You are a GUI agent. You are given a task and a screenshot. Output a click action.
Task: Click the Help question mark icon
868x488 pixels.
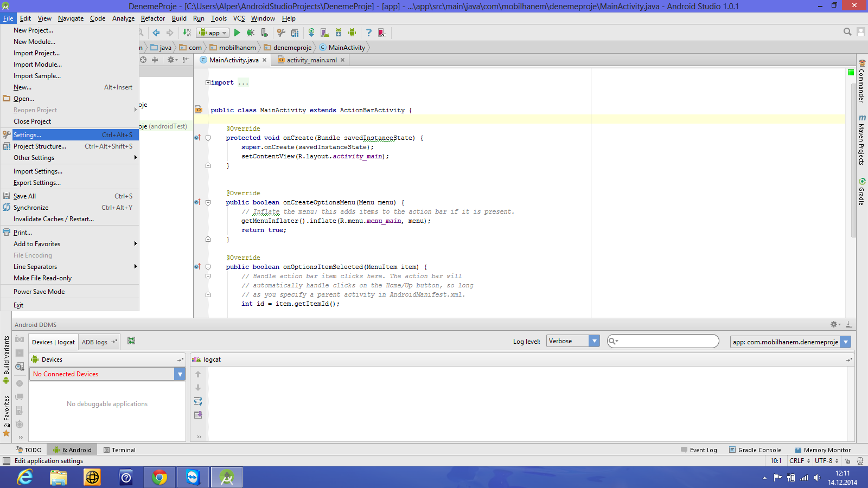point(369,33)
